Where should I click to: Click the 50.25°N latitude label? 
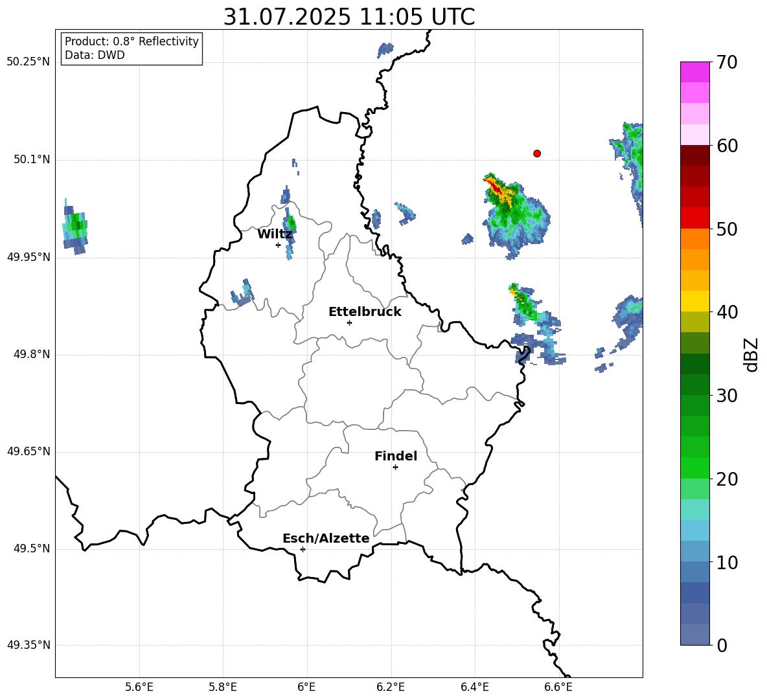click(29, 62)
